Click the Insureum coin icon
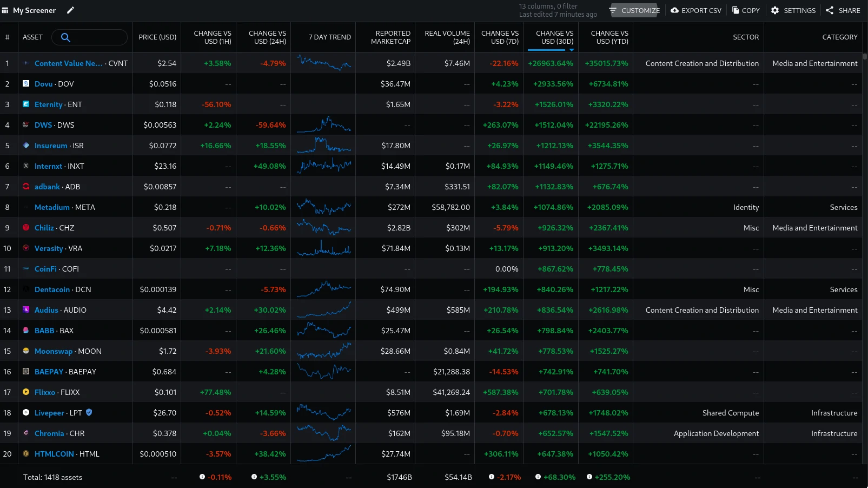 26,146
